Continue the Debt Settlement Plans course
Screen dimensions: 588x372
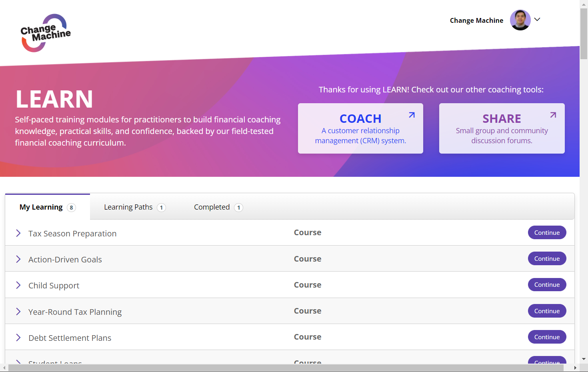547,337
